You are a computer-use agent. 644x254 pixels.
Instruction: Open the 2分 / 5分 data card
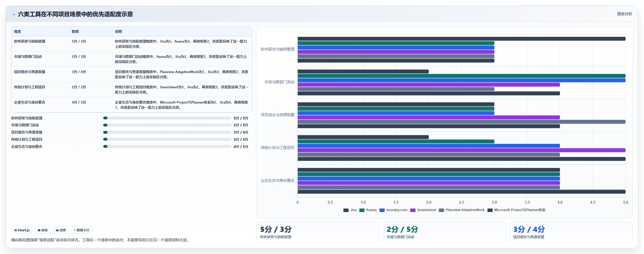[x=444, y=232]
